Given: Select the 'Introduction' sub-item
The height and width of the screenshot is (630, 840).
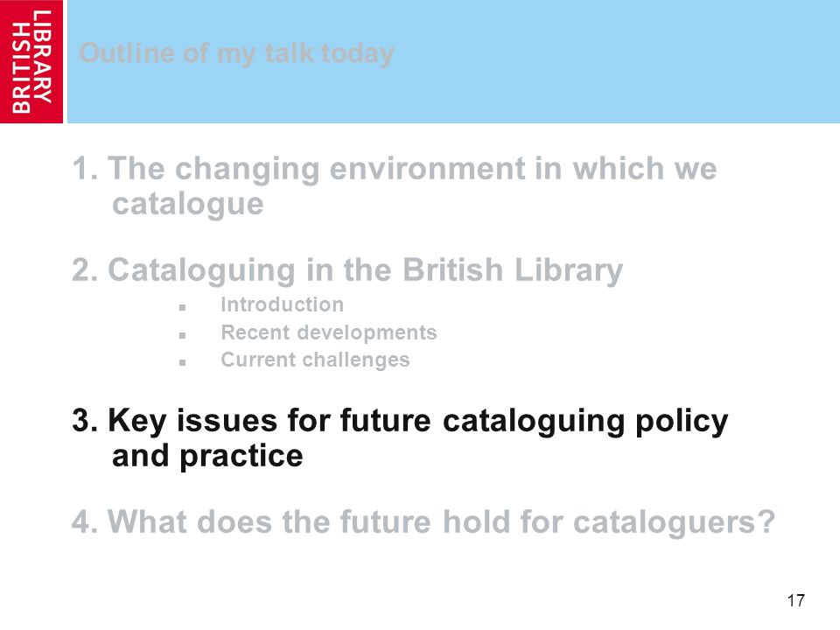Looking at the screenshot, I should point(283,304).
